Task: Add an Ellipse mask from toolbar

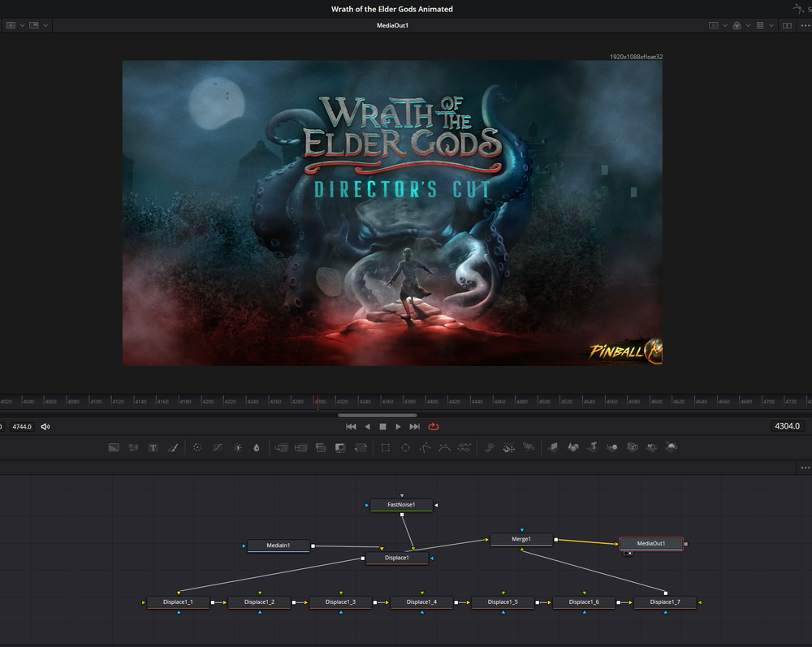Action: (x=405, y=448)
